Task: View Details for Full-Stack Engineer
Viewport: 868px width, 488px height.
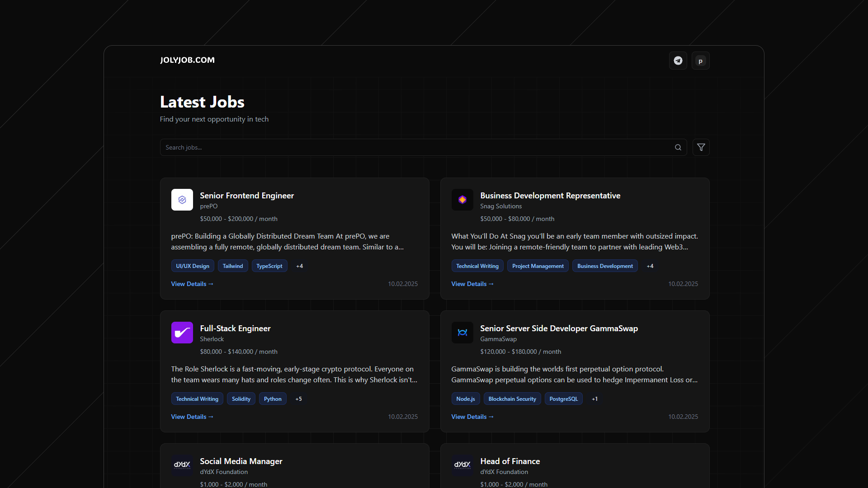Action: coord(192,417)
